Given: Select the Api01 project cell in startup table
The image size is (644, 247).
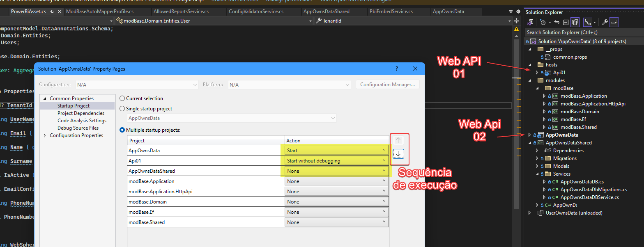Looking at the screenshot, I should pos(205,161).
